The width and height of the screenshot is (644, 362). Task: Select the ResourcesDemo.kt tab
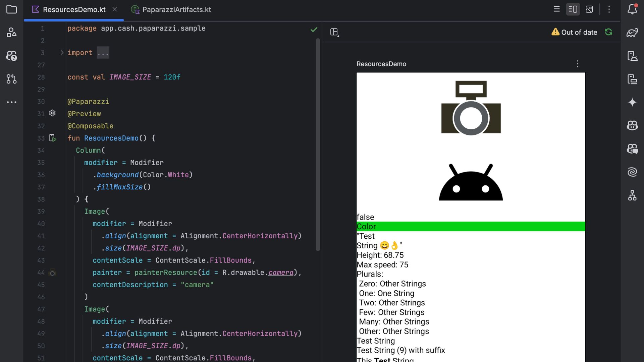pyautogui.click(x=74, y=9)
